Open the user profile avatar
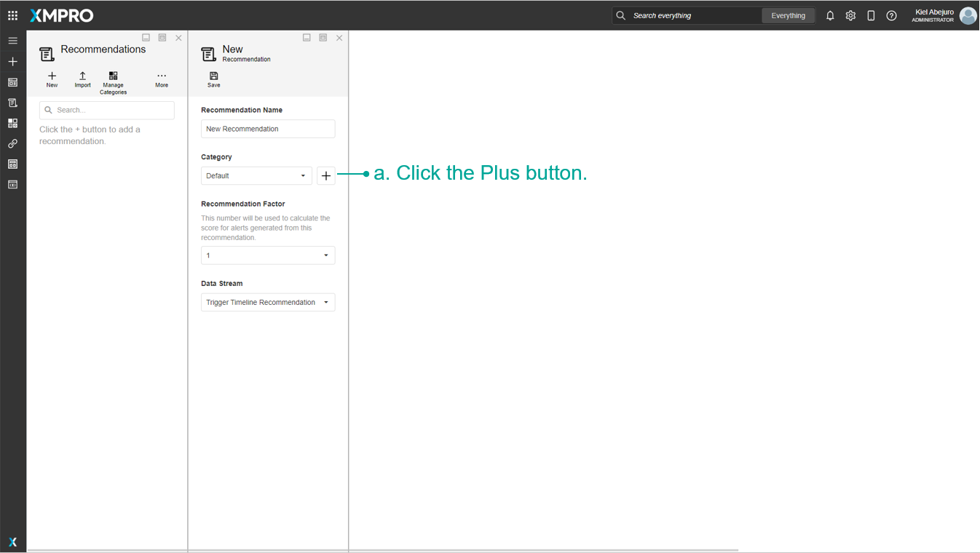Viewport: 980px width, 553px height. pos(968,15)
